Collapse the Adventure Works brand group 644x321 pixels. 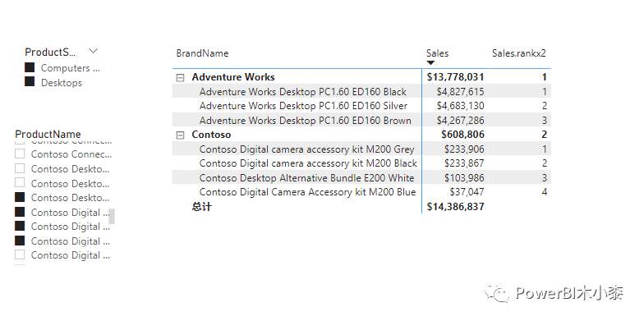(x=181, y=77)
